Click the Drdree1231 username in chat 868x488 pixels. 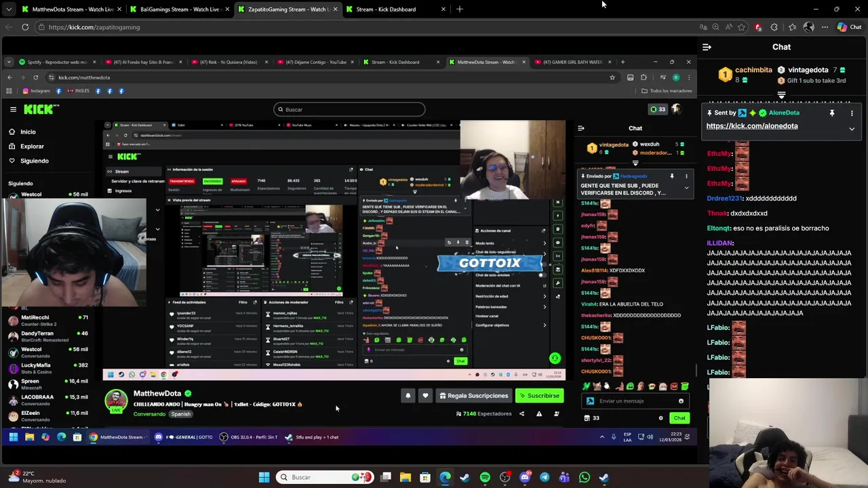coord(726,199)
